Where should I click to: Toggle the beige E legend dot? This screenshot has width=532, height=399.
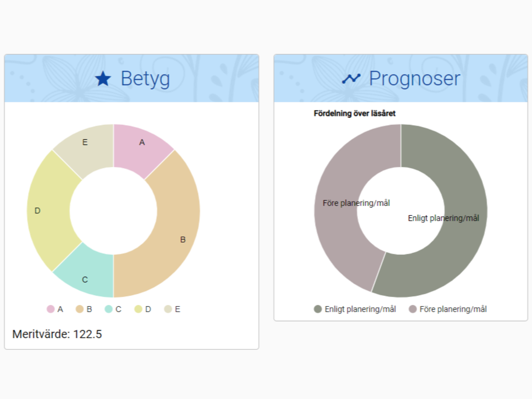click(168, 309)
